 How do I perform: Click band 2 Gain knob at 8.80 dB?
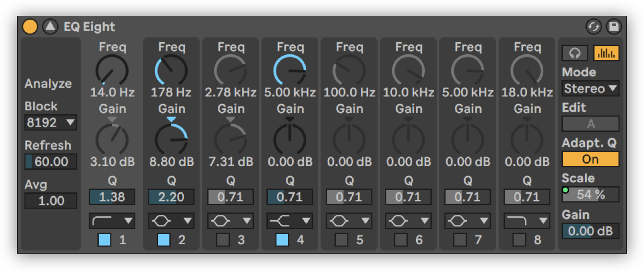click(x=171, y=139)
